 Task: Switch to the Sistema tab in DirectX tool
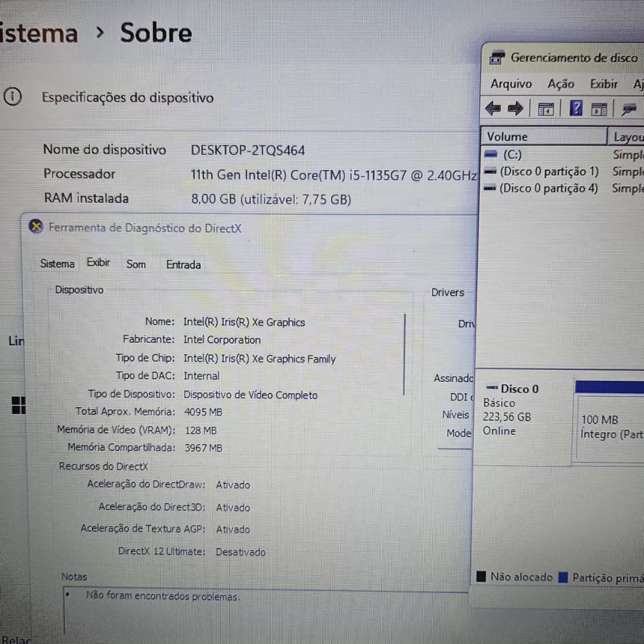pyautogui.click(x=57, y=264)
